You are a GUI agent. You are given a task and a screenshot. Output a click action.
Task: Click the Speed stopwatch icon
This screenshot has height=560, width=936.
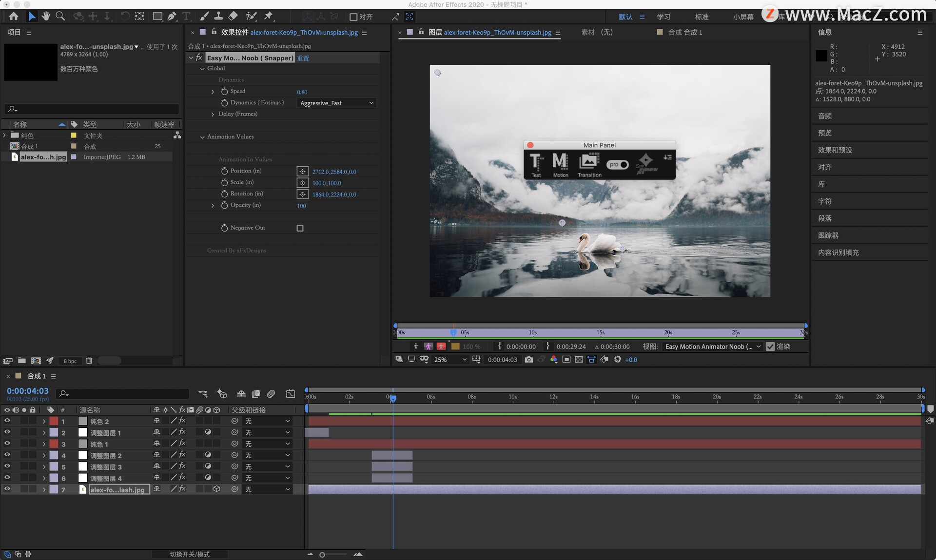point(224,91)
